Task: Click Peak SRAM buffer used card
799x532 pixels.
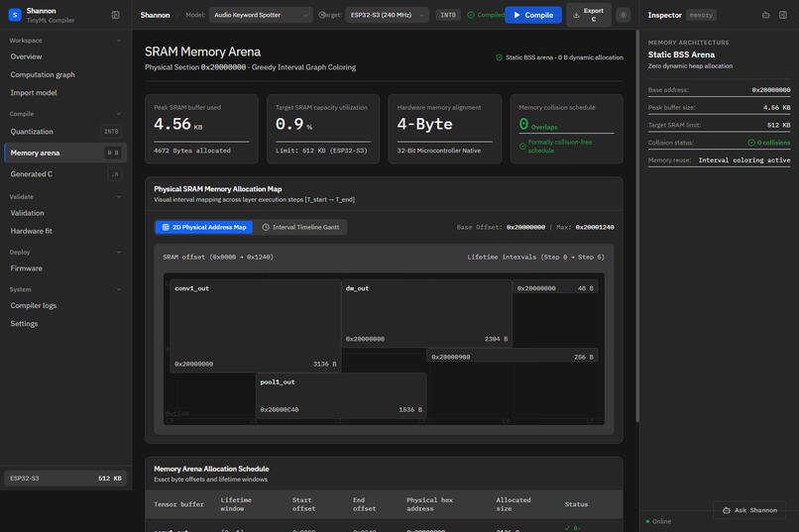Action: [201, 129]
